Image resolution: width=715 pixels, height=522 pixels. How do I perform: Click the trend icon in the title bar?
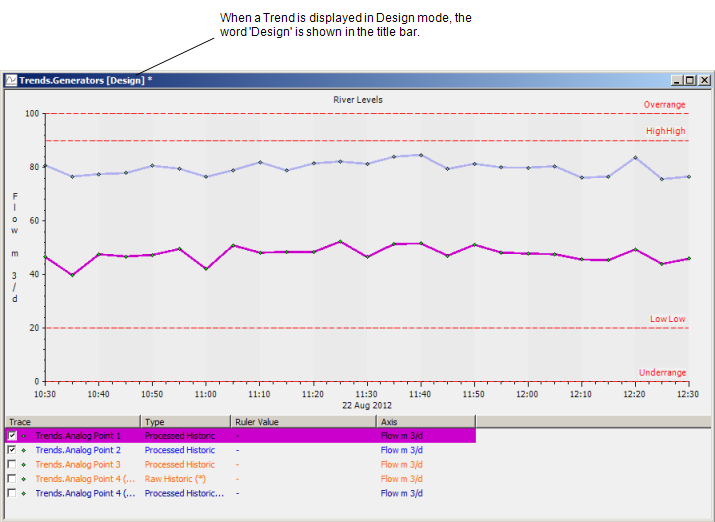tap(11, 79)
